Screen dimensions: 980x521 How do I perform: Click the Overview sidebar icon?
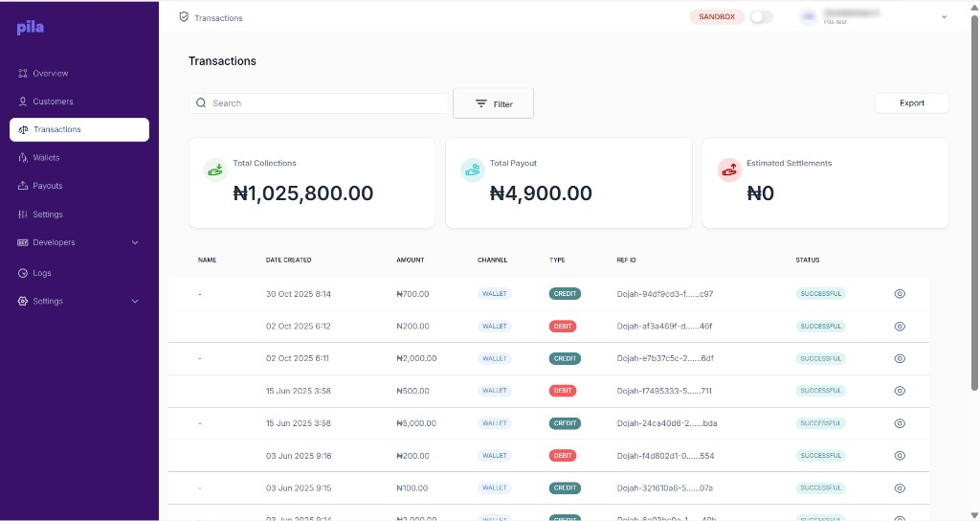pyautogui.click(x=23, y=73)
